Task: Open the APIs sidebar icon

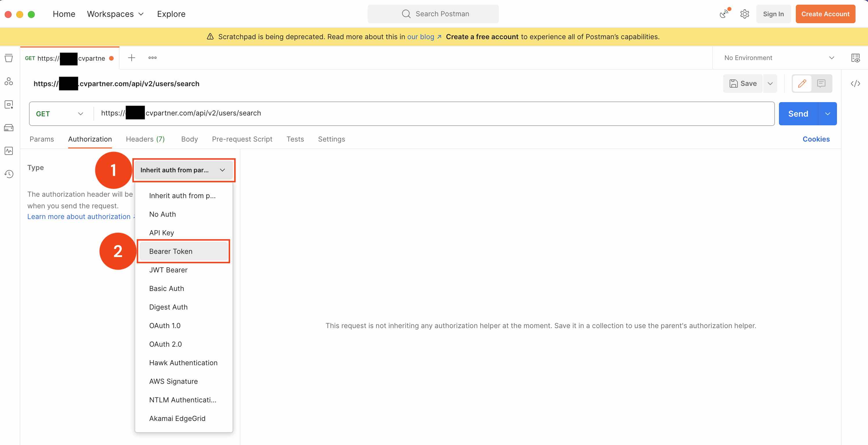Action: pos(9,81)
